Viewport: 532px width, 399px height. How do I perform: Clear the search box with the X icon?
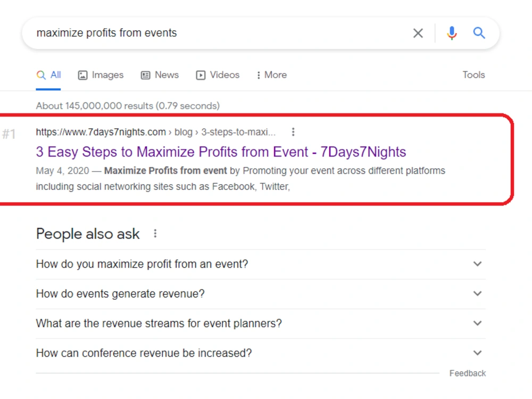pos(418,33)
